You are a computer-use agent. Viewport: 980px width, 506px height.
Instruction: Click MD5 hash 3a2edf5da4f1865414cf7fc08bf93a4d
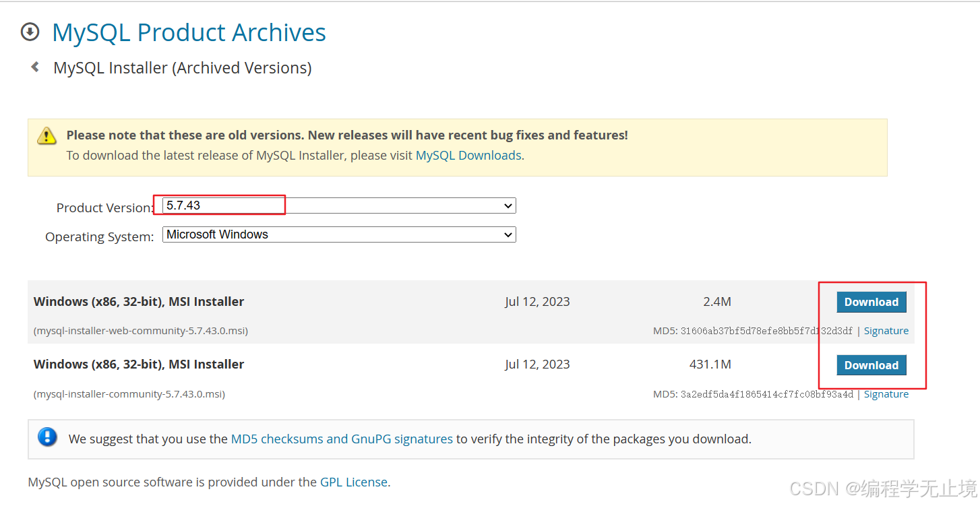(x=766, y=394)
